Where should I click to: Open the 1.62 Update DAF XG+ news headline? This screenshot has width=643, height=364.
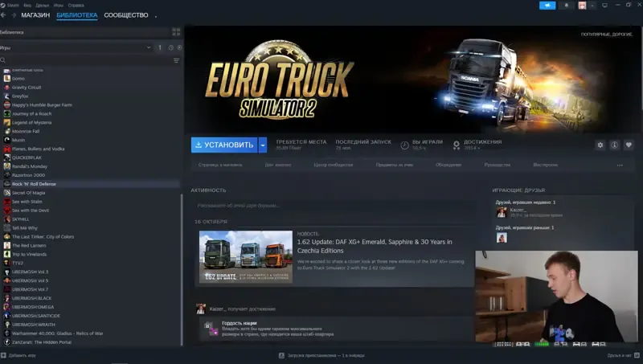point(375,246)
